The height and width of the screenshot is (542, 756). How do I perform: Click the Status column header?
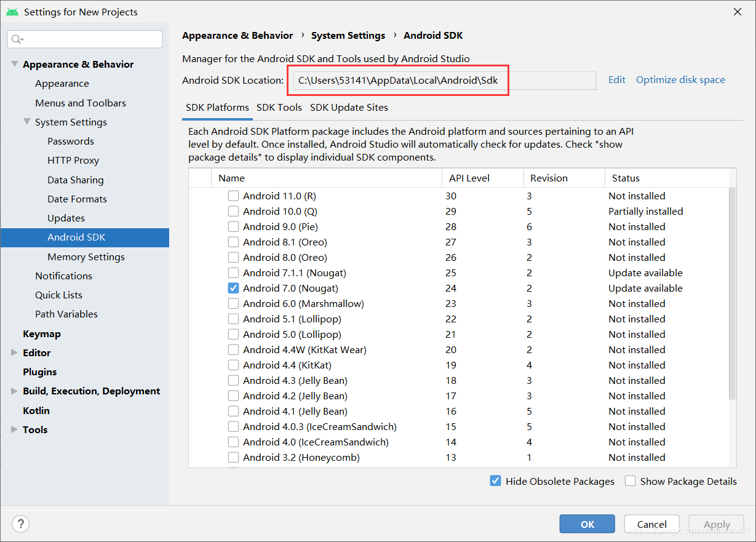[667, 178]
